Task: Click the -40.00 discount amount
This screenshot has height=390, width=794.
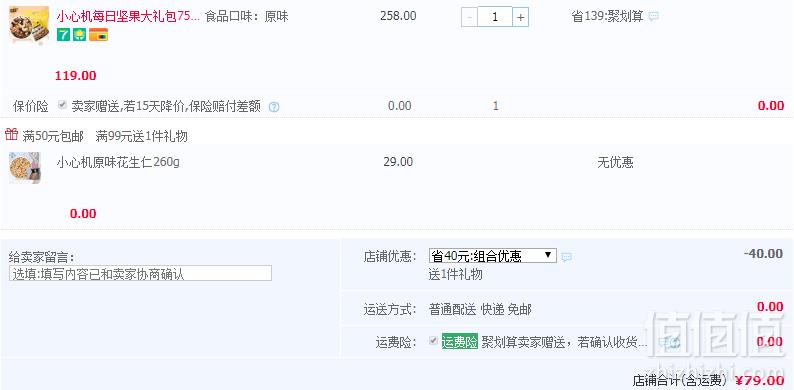Action: pyautogui.click(x=763, y=254)
